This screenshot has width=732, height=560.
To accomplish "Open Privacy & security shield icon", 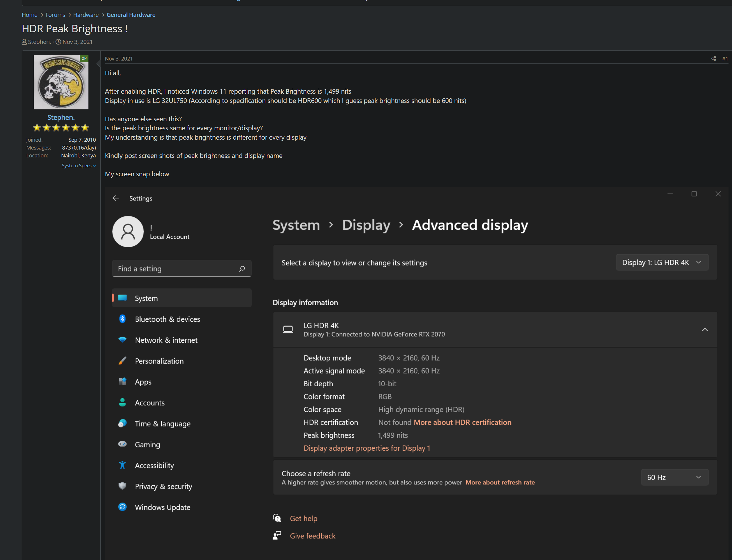I will pyautogui.click(x=123, y=486).
